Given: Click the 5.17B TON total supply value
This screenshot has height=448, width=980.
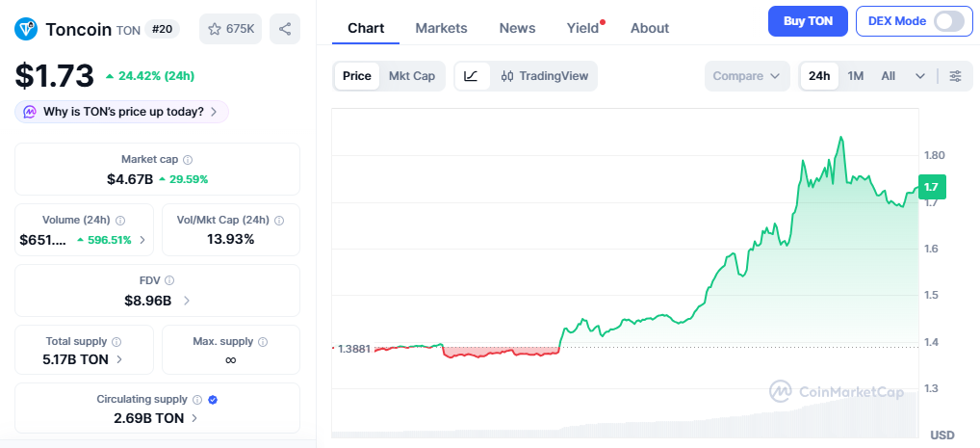Looking at the screenshot, I should pyautogui.click(x=76, y=359).
